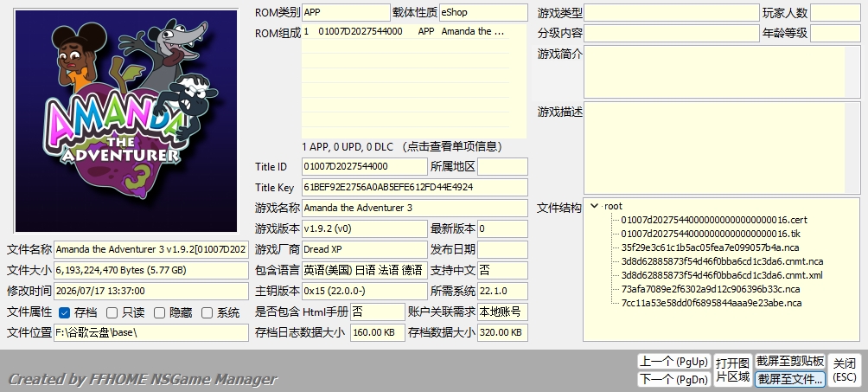Enable the 系统 system attribute checkbox
Screen dimensions: 868x392
[207, 313]
